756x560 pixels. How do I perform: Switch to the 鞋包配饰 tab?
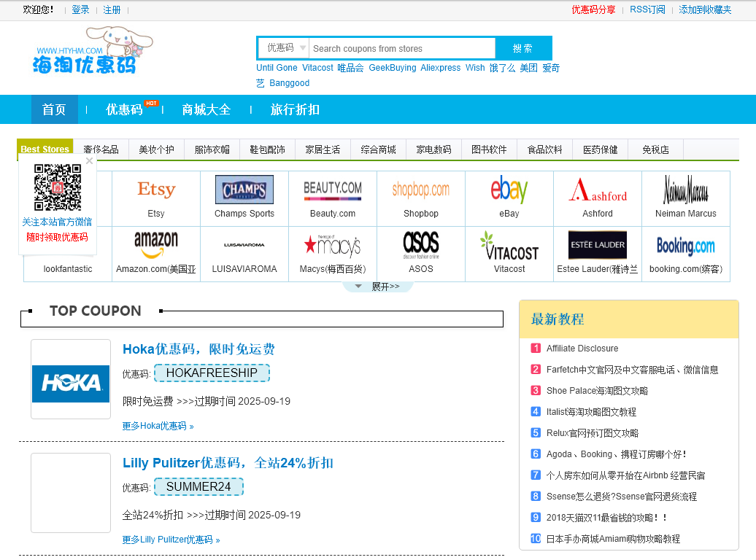(268, 149)
